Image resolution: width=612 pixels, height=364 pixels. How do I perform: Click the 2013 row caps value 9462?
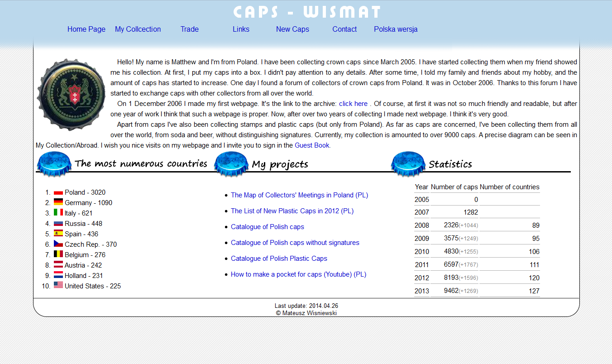pos(451,291)
